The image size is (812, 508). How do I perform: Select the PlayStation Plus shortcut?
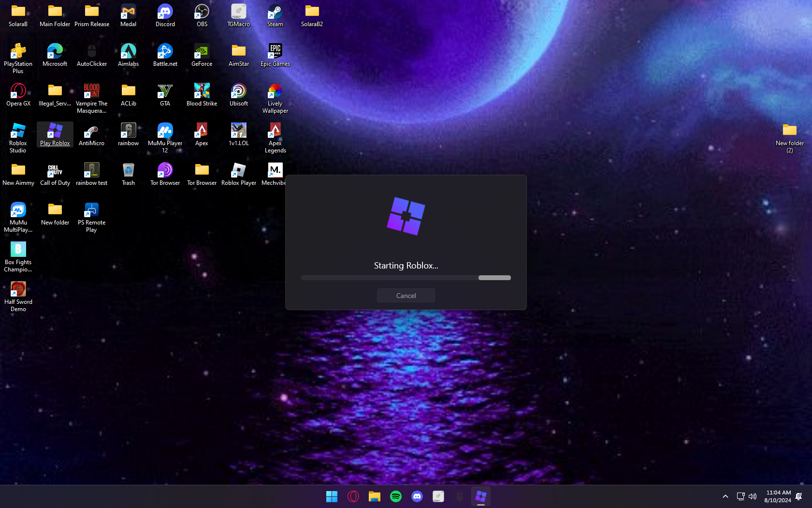pyautogui.click(x=18, y=58)
